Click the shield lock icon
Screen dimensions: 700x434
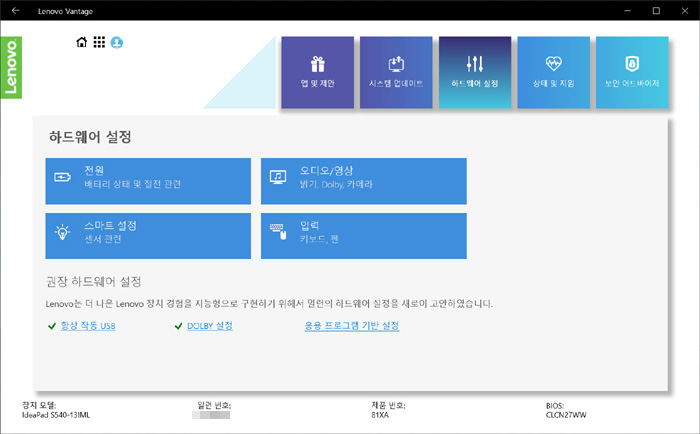(x=632, y=64)
